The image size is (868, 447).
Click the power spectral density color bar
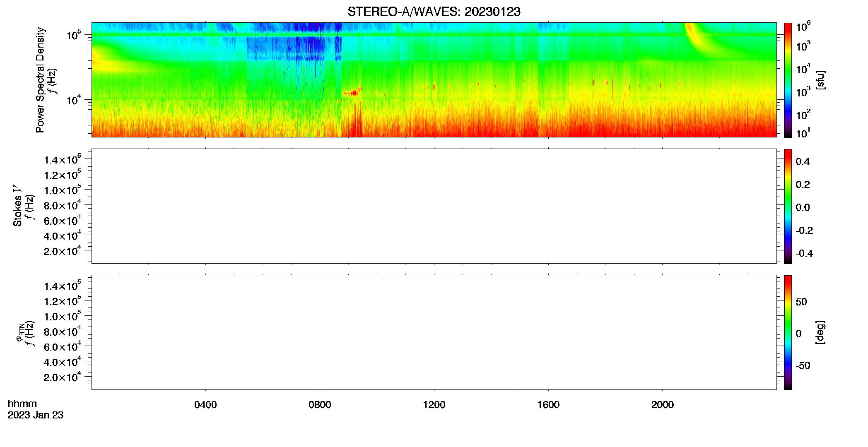coord(788,80)
